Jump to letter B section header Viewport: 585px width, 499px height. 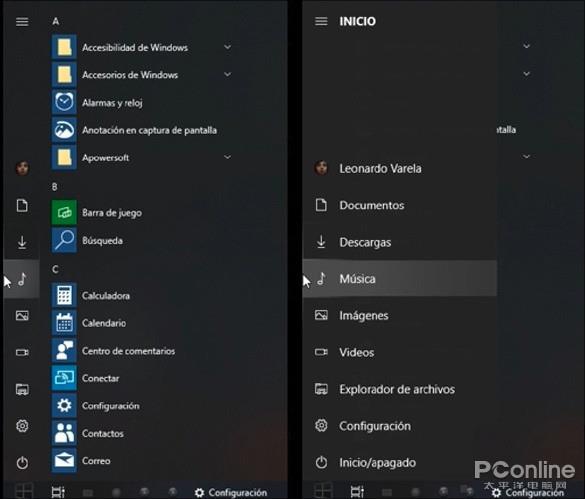[x=55, y=187]
